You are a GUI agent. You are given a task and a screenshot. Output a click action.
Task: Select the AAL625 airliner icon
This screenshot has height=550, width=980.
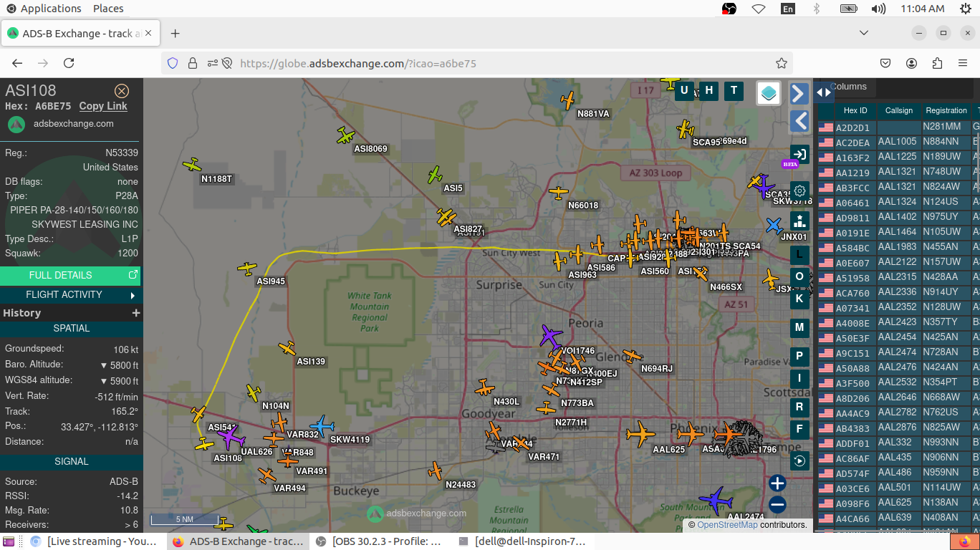point(640,434)
